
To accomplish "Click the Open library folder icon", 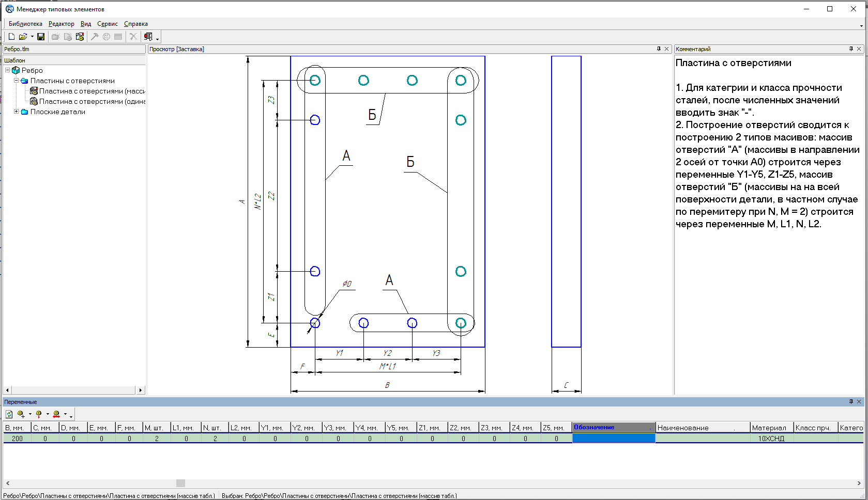I will point(23,37).
